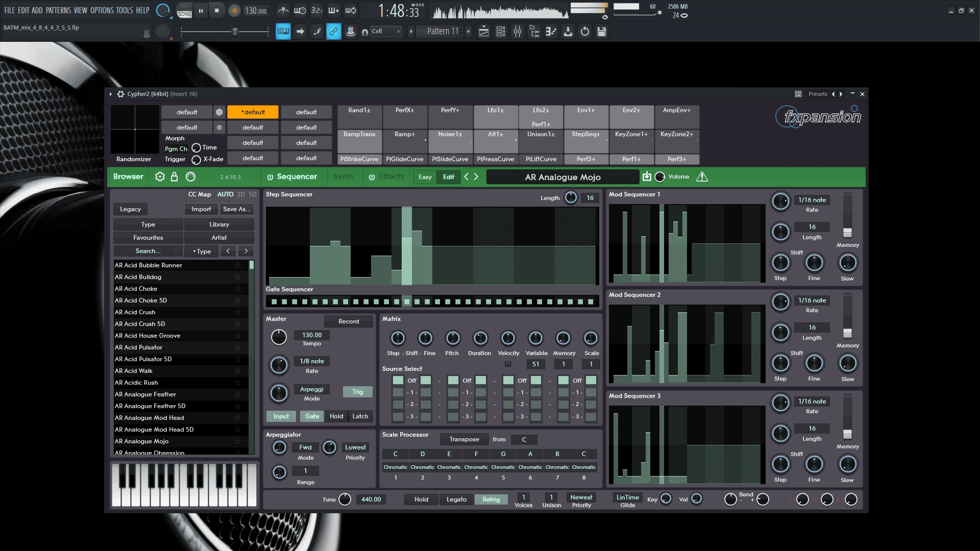Open 1/8 note Rate dropdown
Image resolution: width=980 pixels, height=551 pixels.
coord(311,361)
